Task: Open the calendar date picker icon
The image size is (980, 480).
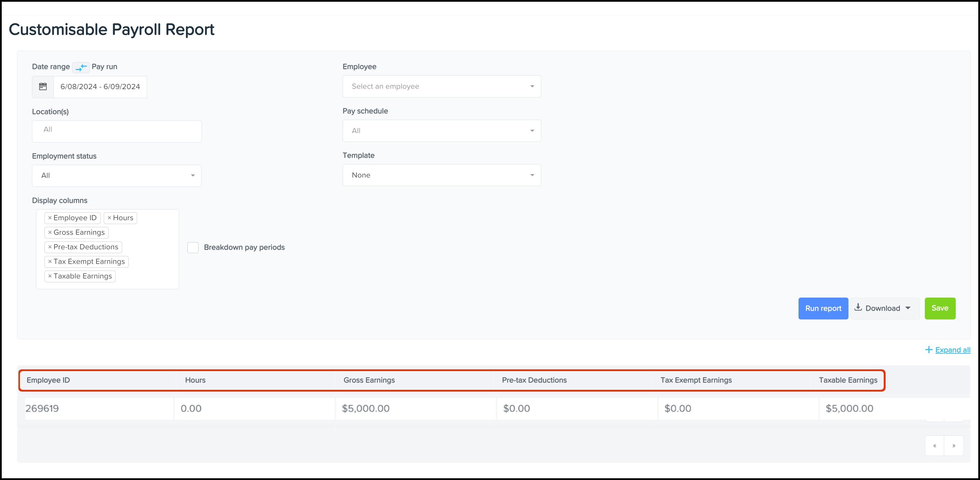Action: pos(43,87)
